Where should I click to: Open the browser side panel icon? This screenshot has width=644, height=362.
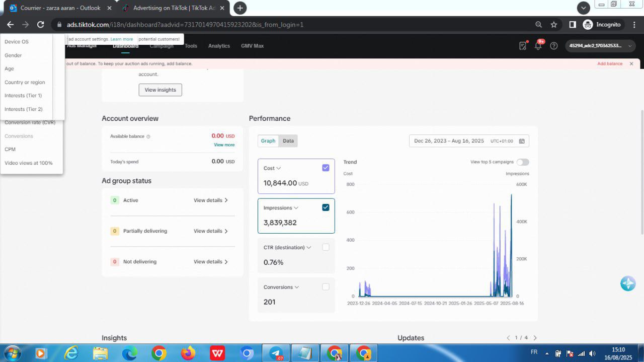coord(573,25)
